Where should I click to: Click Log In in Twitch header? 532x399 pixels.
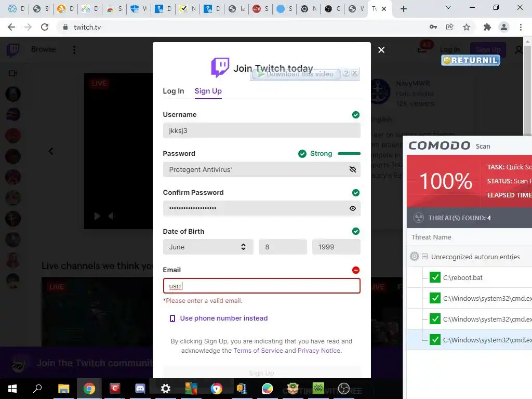[450, 50]
